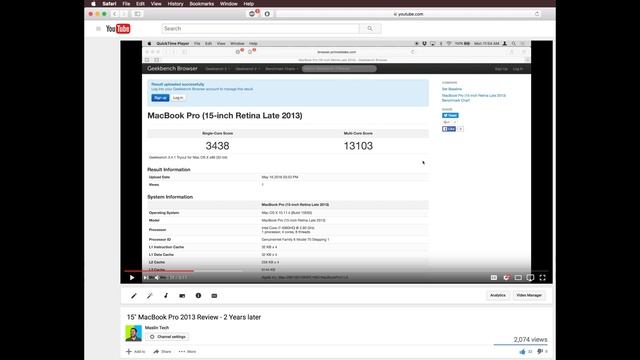Play the YouTube video
Image resolution: width=640 pixels, height=360 pixels.
tap(132, 278)
